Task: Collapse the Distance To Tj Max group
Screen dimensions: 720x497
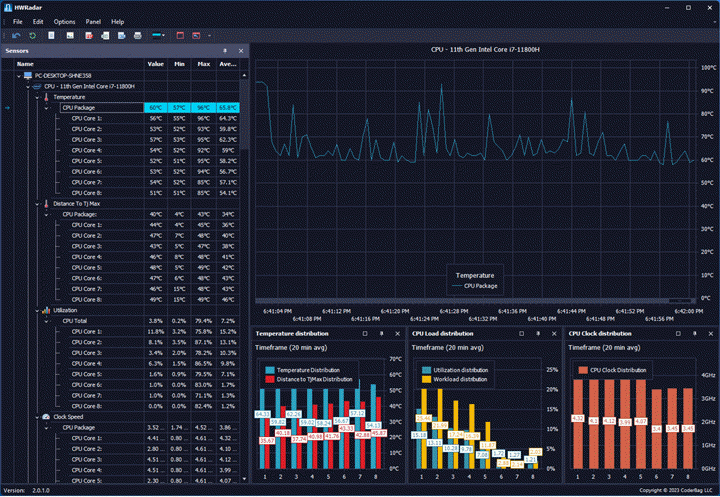Action: pos(38,204)
